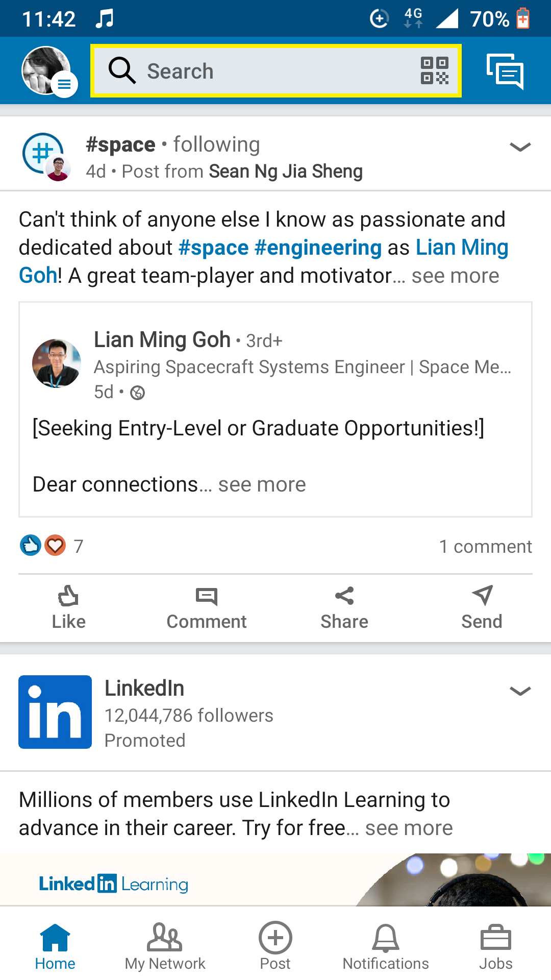
Task: Open the #space hashtag icon
Action: tap(44, 153)
